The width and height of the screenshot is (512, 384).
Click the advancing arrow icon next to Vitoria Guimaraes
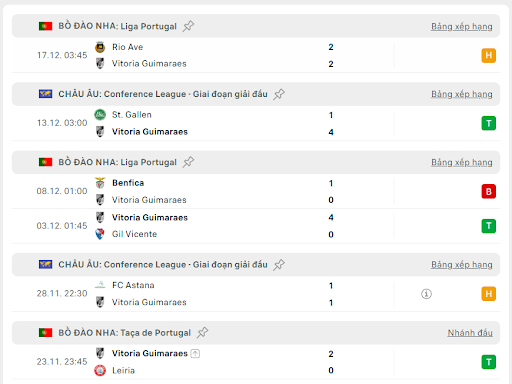(195, 353)
